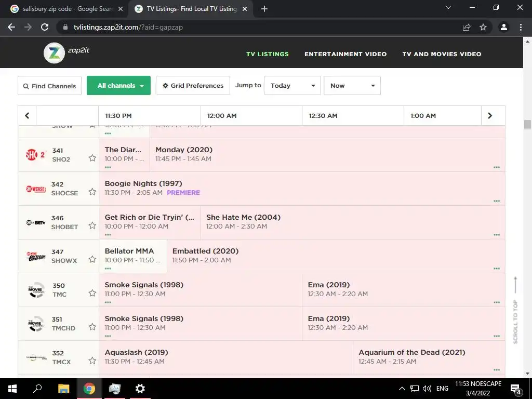
Task: Click SCROLL TO TOP control
Action: [x=515, y=310]
